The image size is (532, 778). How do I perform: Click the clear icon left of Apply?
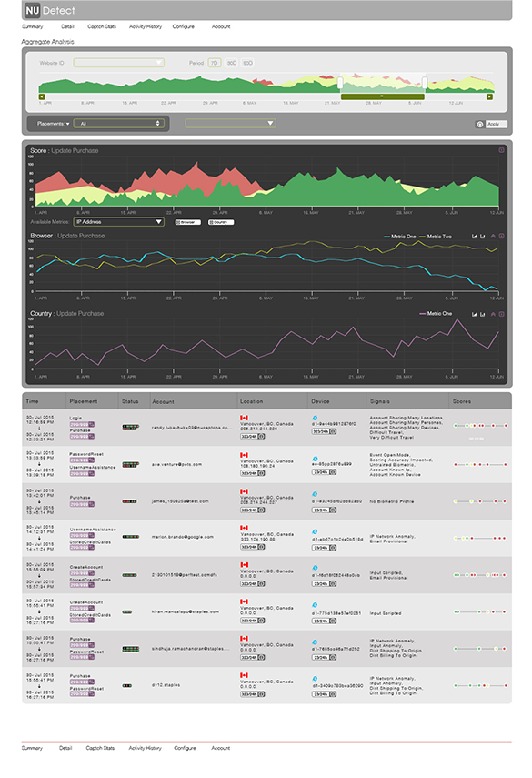479,125
